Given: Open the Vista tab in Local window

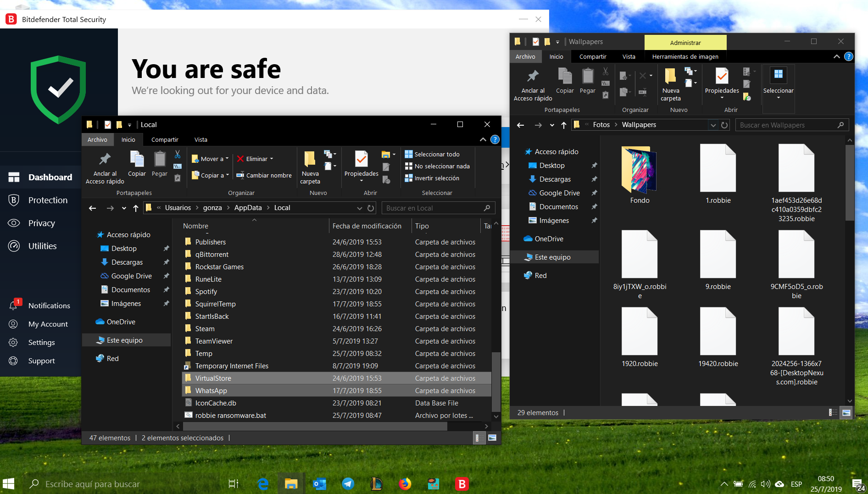Looking at the screenshot, I should click(200, 139).
